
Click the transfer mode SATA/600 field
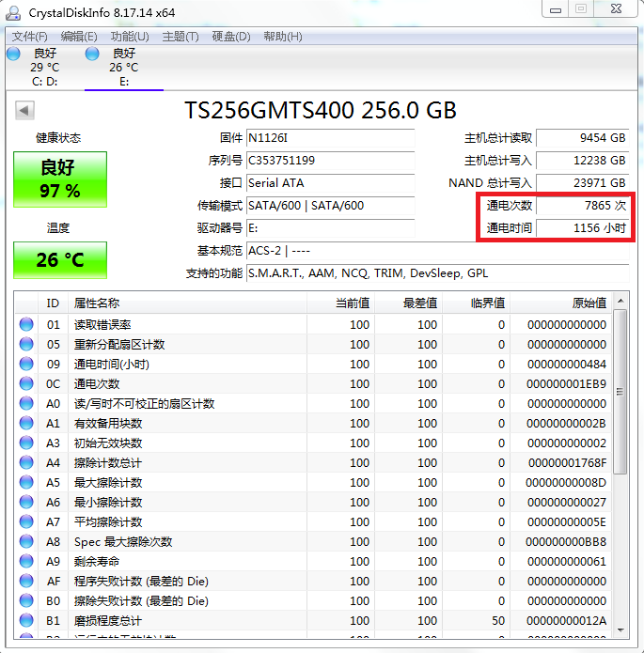330,206
